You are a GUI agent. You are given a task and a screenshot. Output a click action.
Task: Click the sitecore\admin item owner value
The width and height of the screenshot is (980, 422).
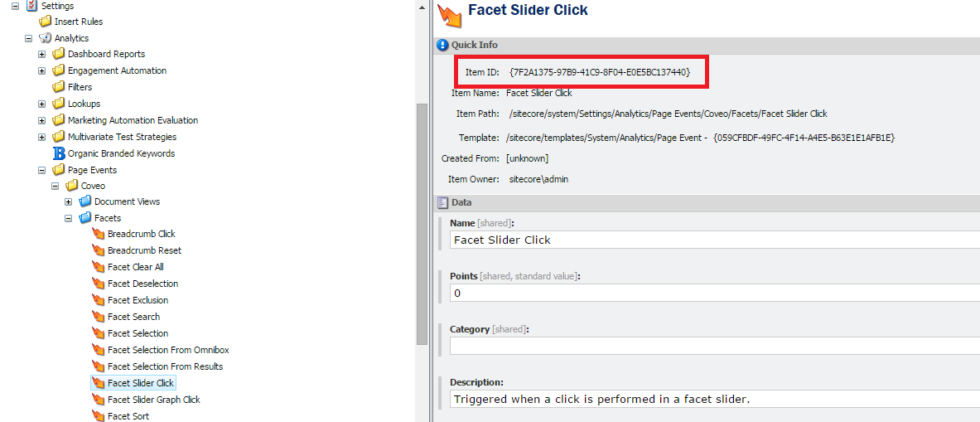(538, 179)
